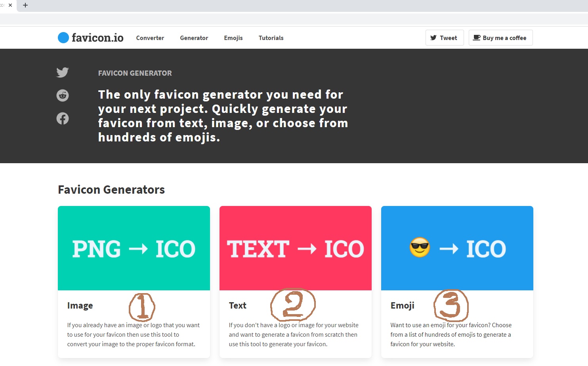Go to favicon.io home via logo text

click(97, 38)
